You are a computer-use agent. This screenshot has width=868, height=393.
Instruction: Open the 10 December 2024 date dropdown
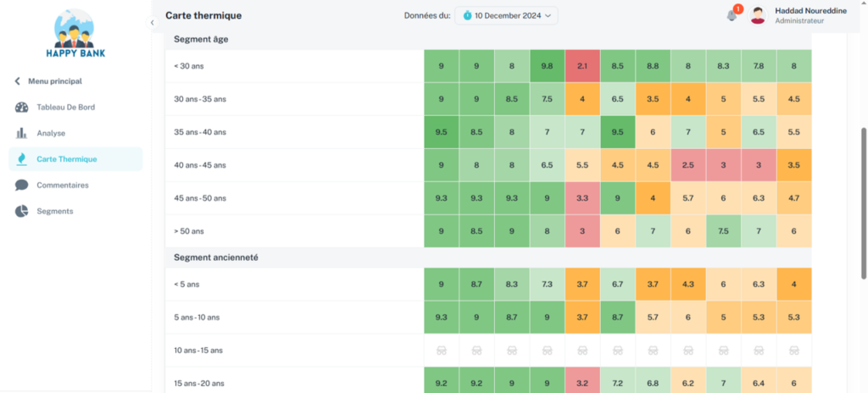tap(506, 15)
